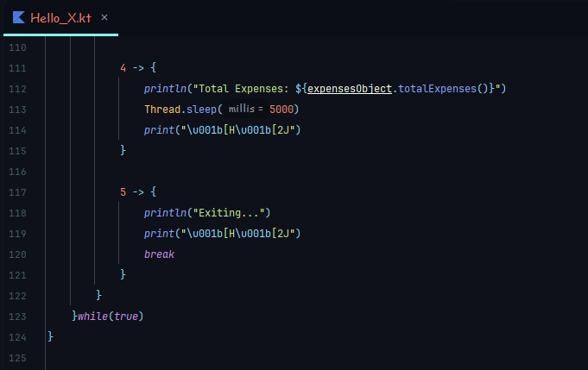Viewport: 588px width, 370px height.
Task: Click the 'millis =' parameter hint
Action: pyautogui.click(x=245, y=109)
